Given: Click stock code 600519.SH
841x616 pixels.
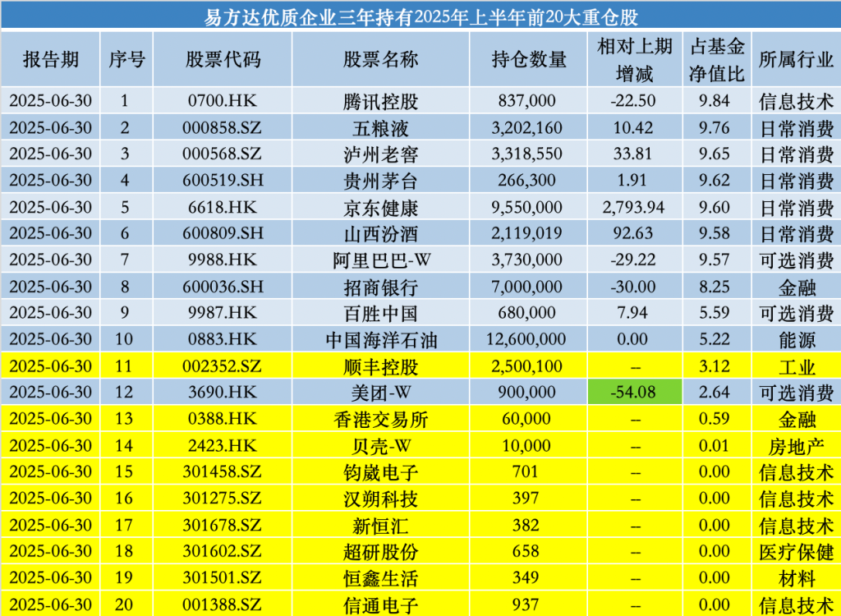Looking at the screenshot, I should pyautogui.click(x=223, y=180).
